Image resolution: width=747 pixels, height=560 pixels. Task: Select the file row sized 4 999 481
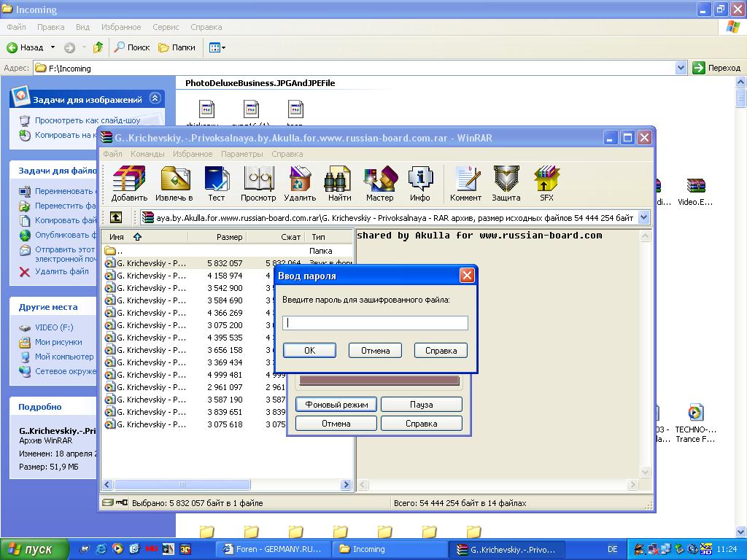point(228,374)
